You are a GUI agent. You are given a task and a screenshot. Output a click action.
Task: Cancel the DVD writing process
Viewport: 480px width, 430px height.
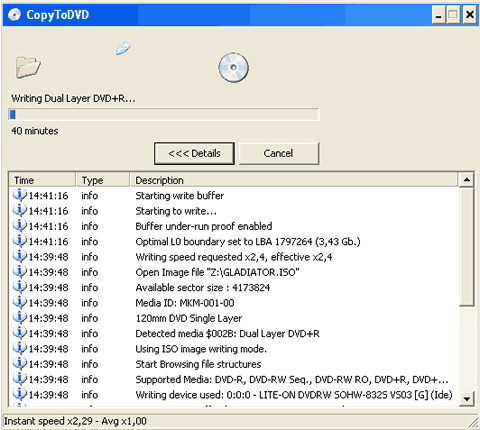point(279,153)
